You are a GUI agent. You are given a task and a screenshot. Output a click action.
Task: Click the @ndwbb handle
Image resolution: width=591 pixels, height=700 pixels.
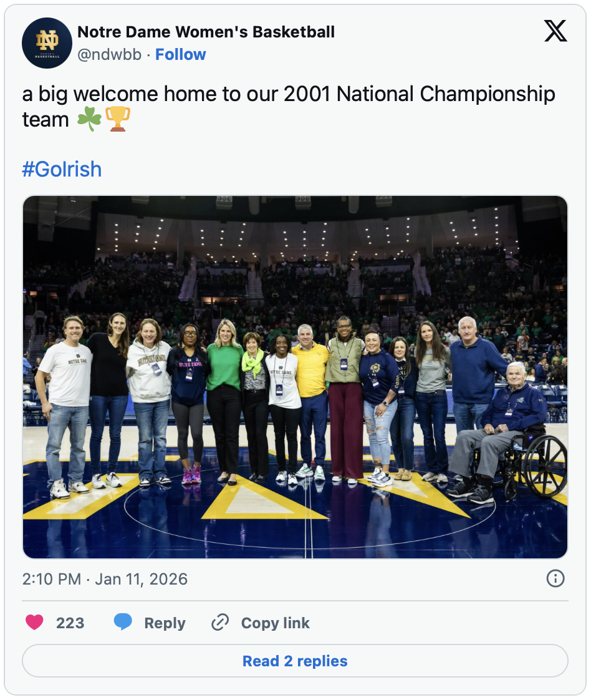[109, 55]
